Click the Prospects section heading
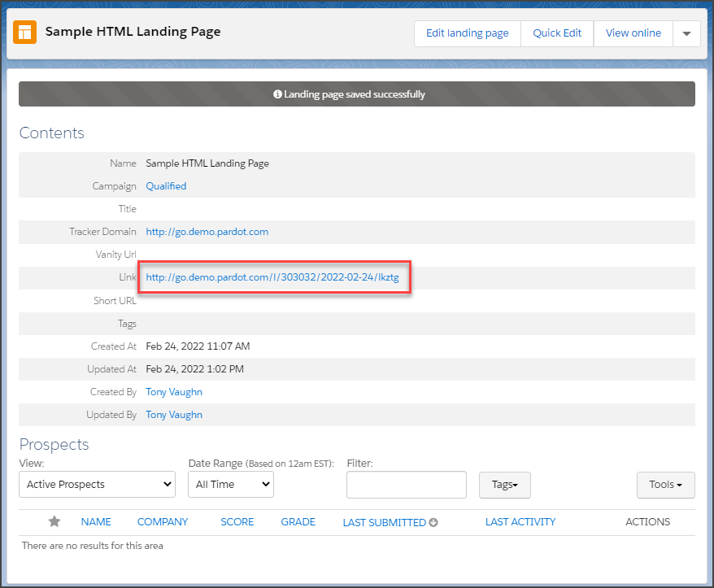 54,444
